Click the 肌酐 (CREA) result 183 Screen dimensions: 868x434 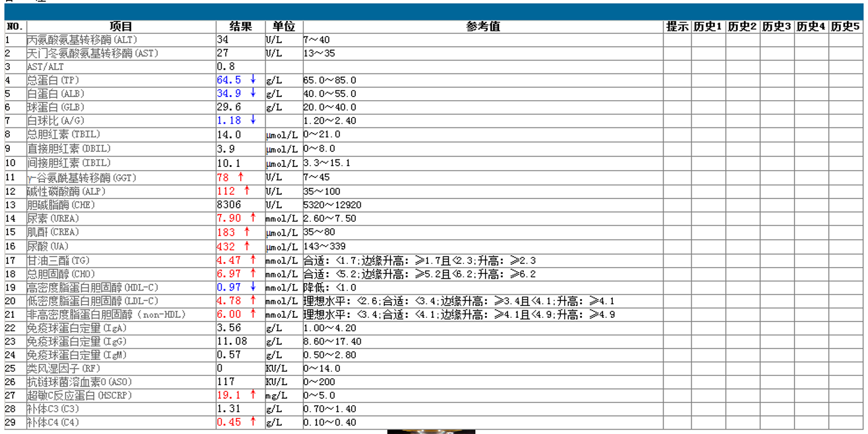coord(226,232)
